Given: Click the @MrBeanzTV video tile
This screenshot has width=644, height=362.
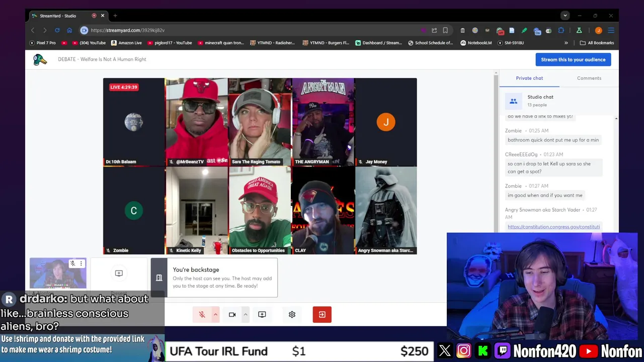Looking at the screenshot, I should tap(196, 122).
